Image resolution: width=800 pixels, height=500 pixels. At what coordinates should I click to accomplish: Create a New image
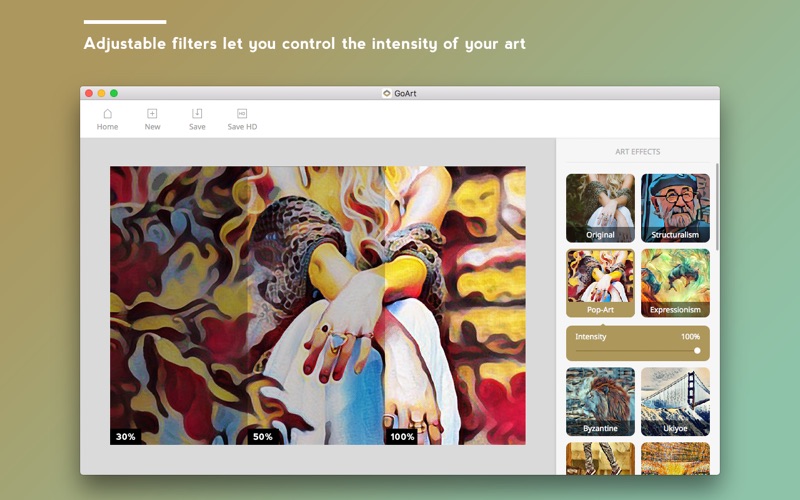152,113
